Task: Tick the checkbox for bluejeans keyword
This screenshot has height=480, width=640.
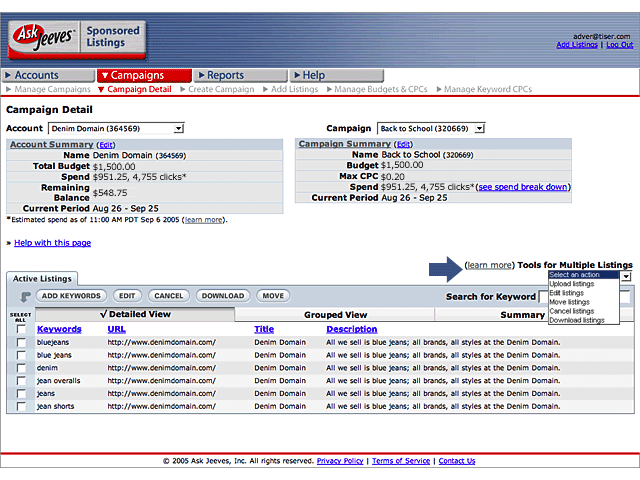Action: coord(21,342)
